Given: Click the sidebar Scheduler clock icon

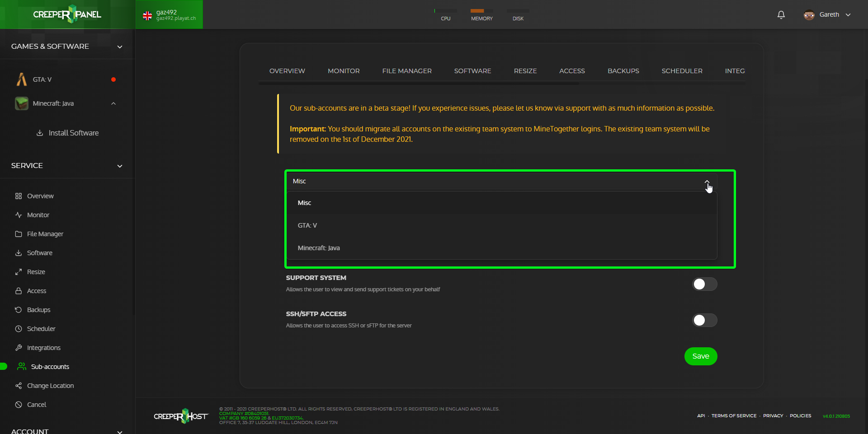Looking at the screenshot, I should [x=19, y=329].
